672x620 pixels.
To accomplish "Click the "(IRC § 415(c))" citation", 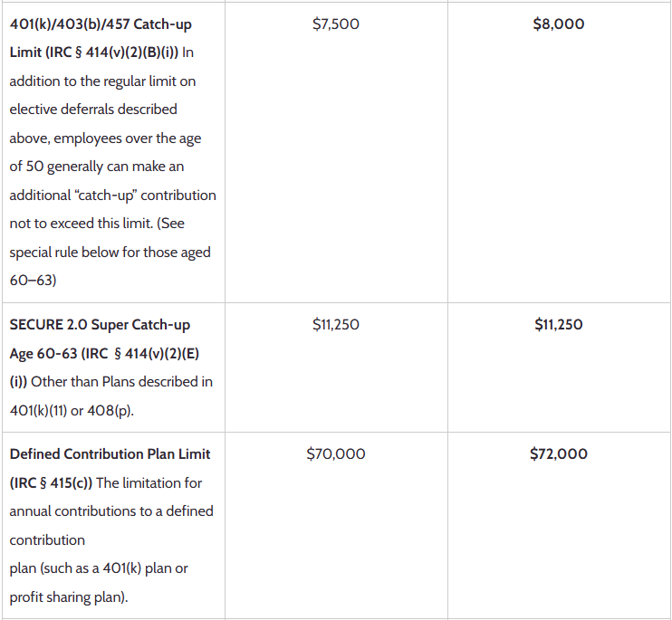I will click(x=51, y=482).
